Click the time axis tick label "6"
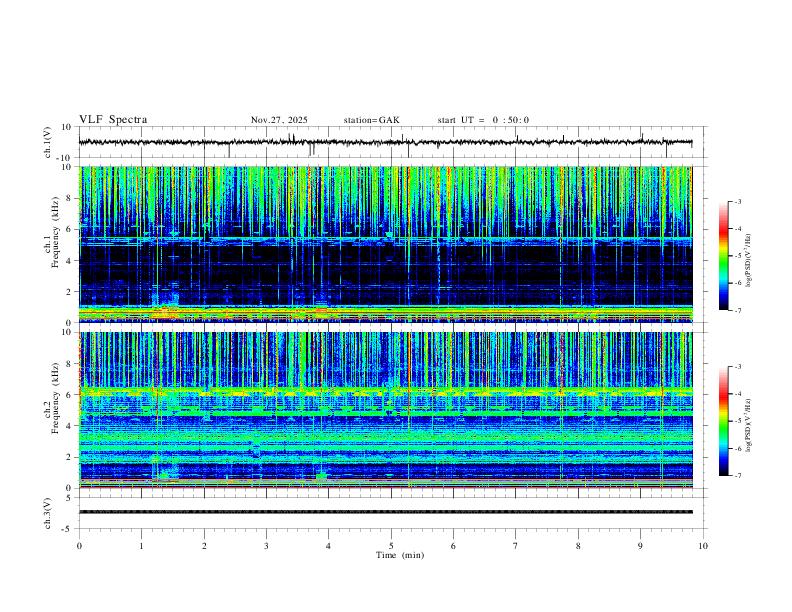 pos(454,546)
